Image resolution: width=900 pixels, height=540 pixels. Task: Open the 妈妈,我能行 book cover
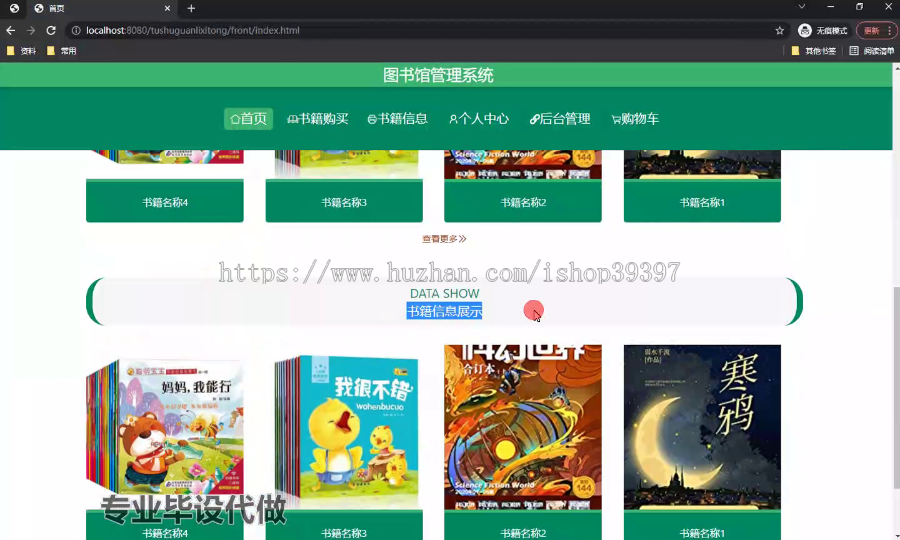click(165, 427)
